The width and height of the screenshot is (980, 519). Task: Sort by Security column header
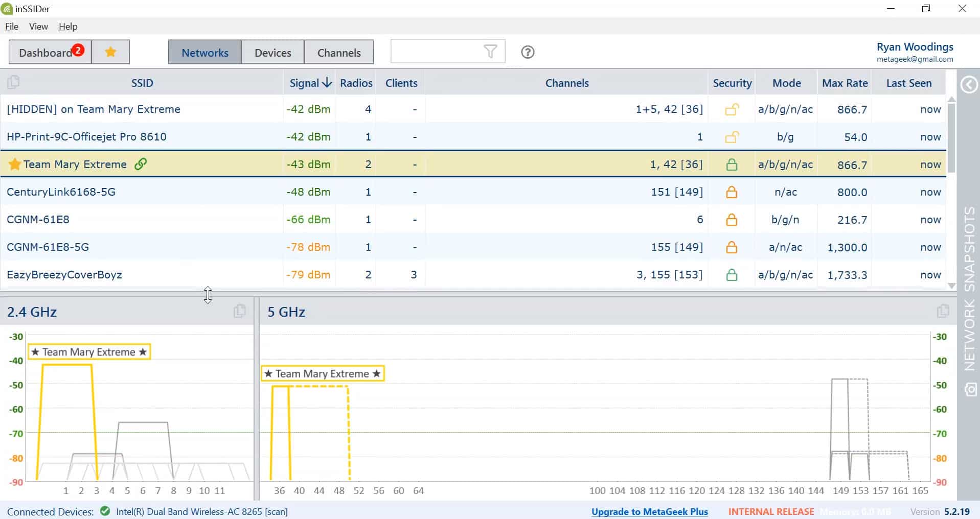click(732, 83)
